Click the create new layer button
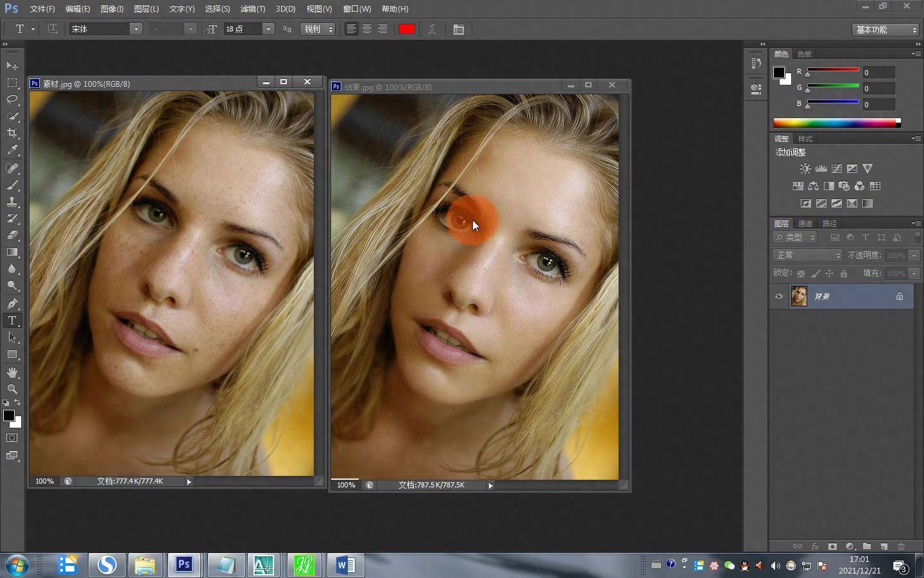 [x=884, y=547]
